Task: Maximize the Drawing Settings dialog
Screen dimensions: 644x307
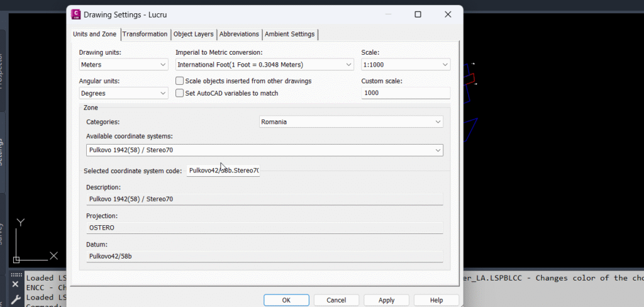Action: 418,14
